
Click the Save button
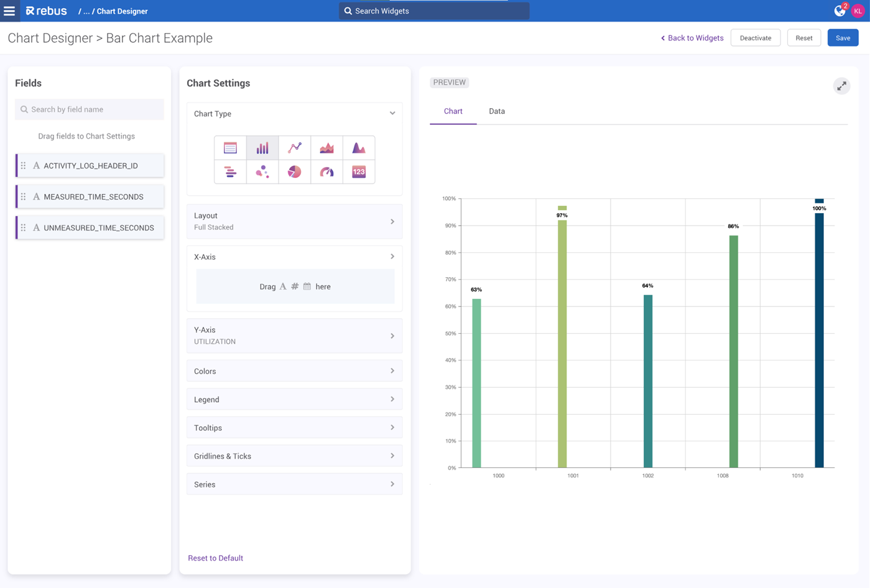click(843, 38)
